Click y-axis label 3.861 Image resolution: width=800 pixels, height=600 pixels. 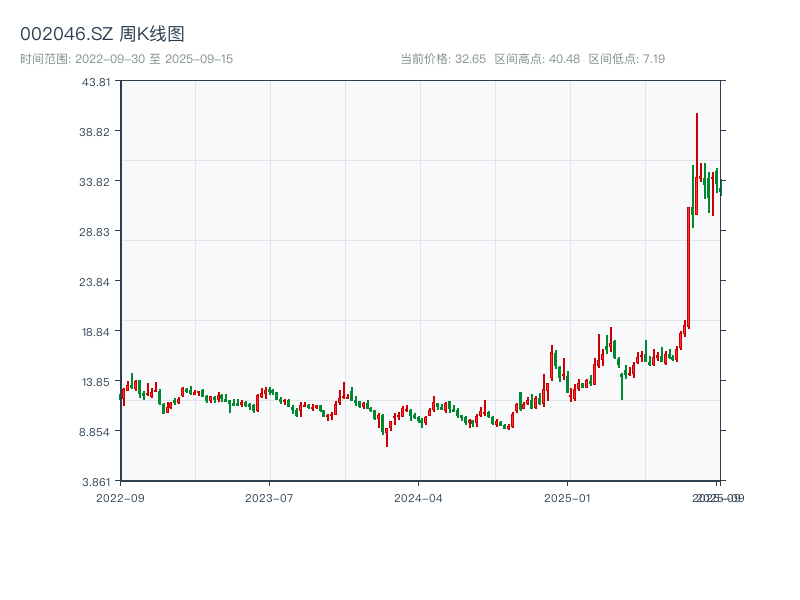[x=96, y=482]
